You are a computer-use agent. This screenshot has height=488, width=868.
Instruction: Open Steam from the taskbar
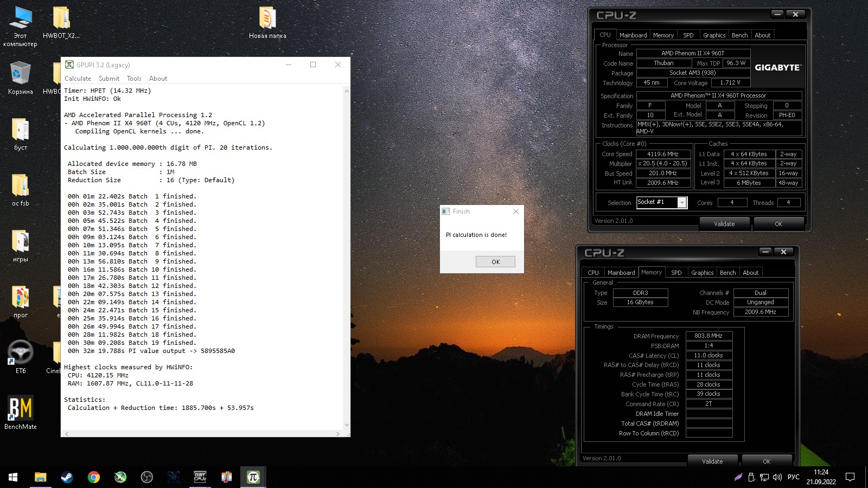(x=67, y=477)
